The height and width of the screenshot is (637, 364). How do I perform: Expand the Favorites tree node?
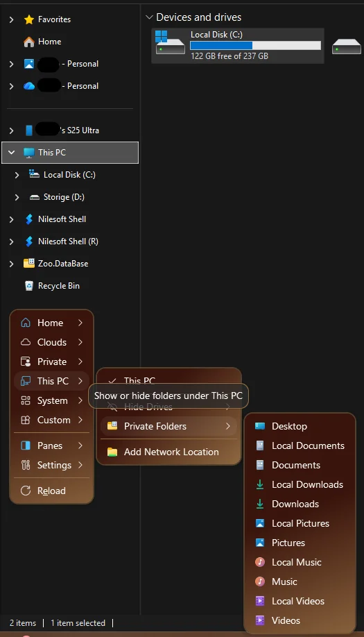11,19
